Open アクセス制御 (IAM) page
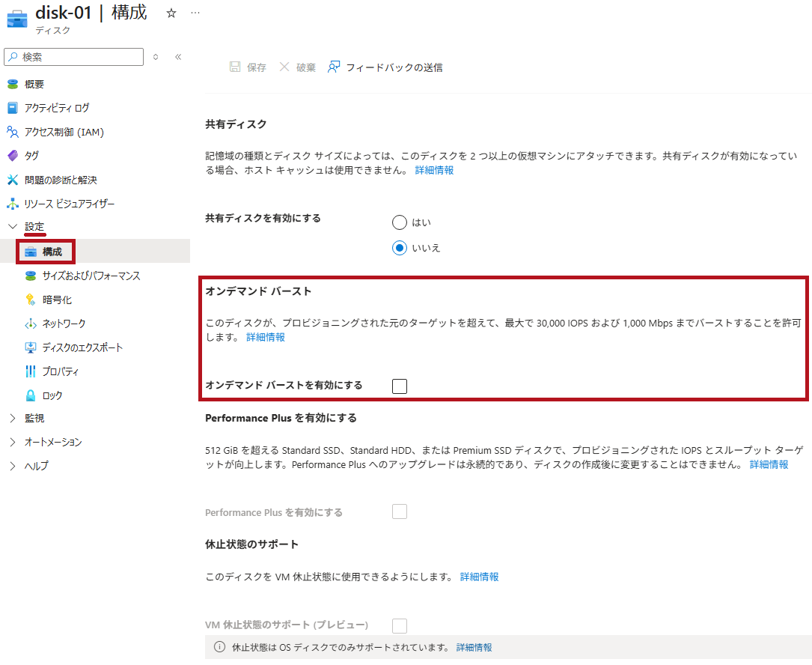The height and width of the screenshot is (665, 812). coord(64,132)
